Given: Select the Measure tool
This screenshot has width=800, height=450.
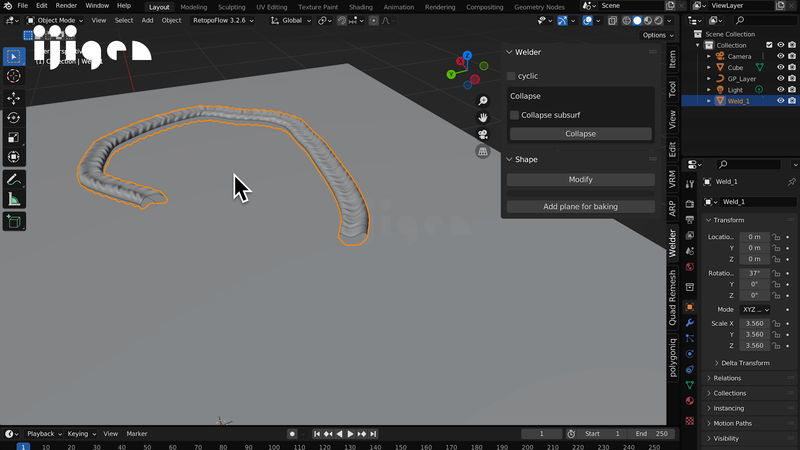Looking at the screenshot, I should (x=14, y=199).
